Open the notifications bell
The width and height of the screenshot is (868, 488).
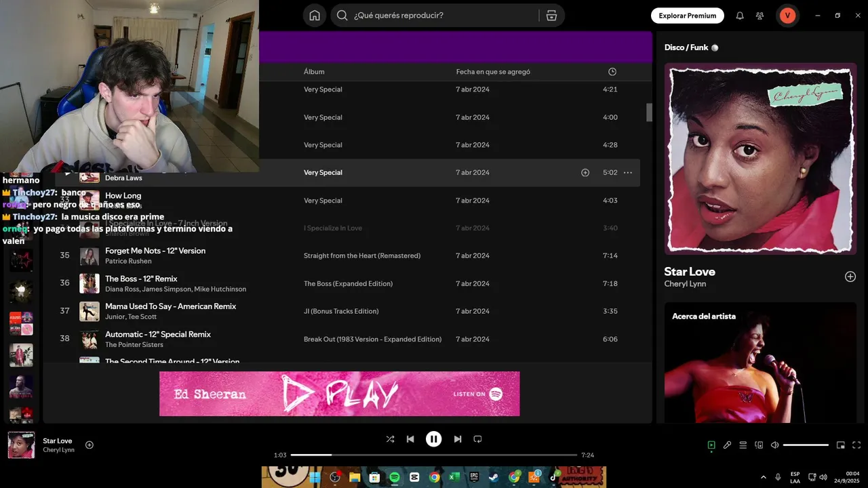pyautogui.click(x=740, y=16)
